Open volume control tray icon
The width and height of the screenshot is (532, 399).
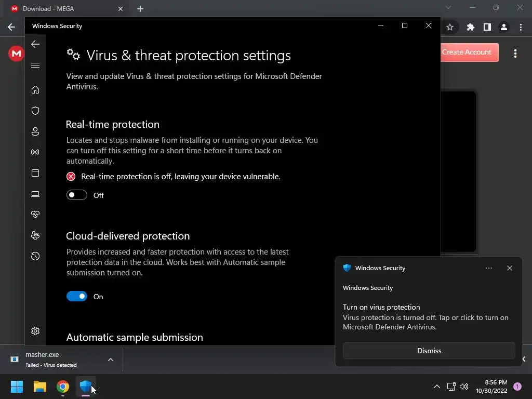(464, 387)
